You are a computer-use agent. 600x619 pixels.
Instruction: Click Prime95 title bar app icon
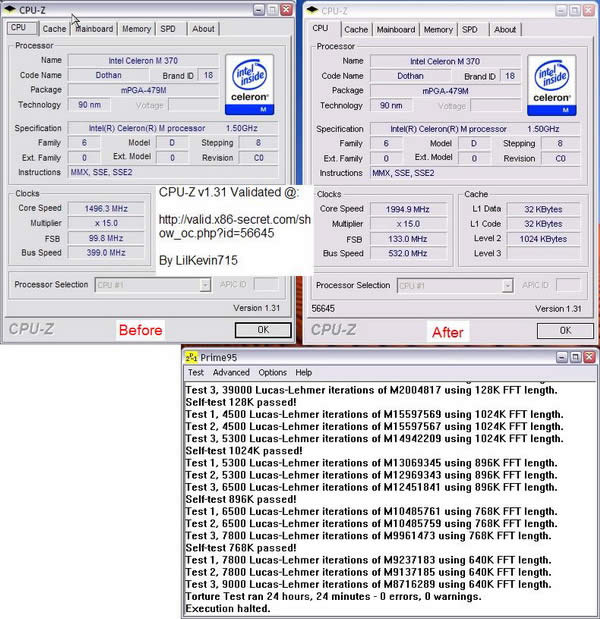191,357
